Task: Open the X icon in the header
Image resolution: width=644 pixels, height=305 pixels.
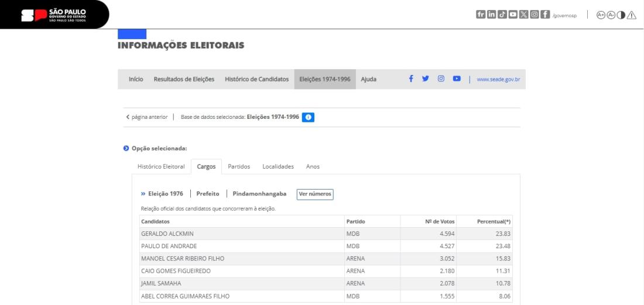Action: pos(523,15)
